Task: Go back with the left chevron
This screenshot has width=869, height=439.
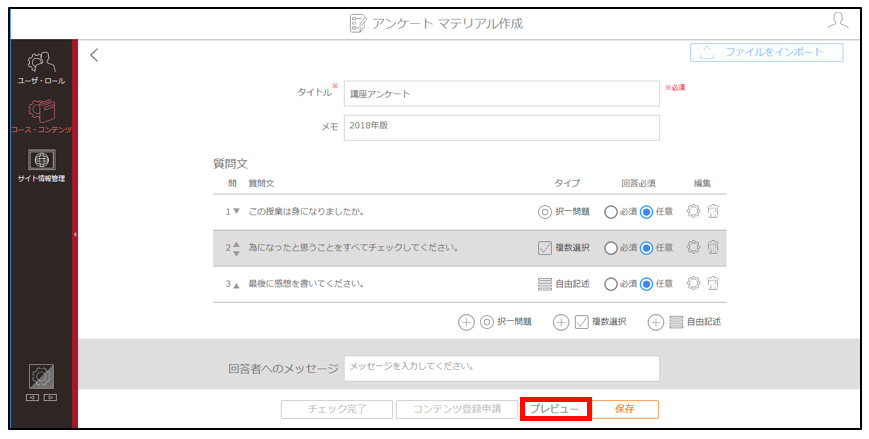Action: click(x=94, y=54)
